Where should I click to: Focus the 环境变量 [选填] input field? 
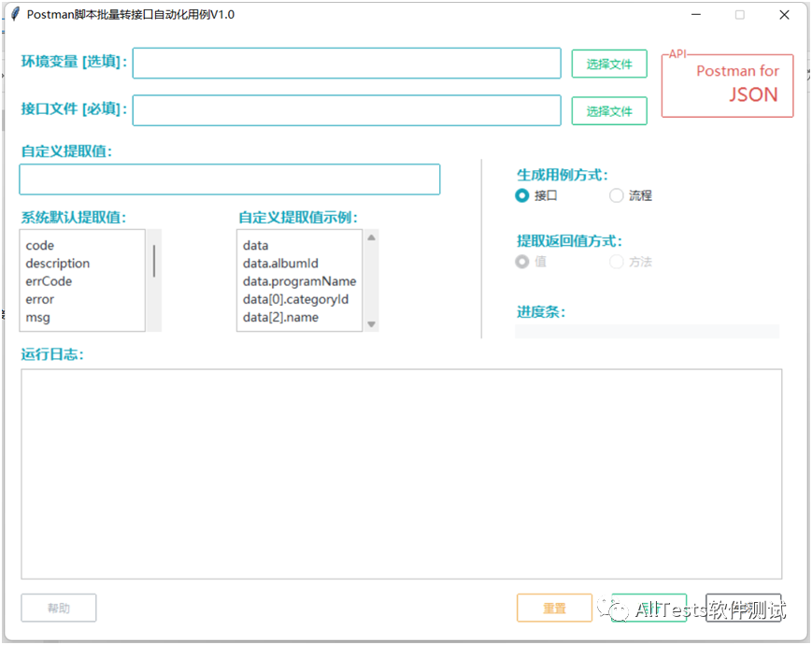pos(347,64)
